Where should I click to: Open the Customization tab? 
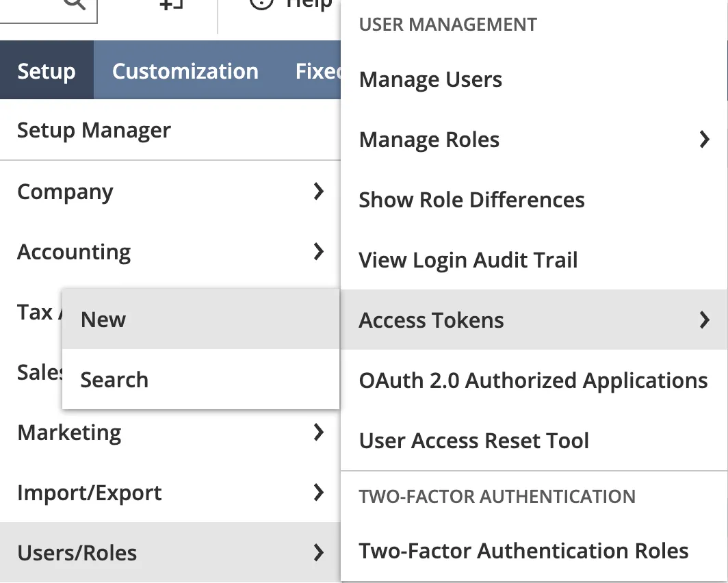click(185, 70)
